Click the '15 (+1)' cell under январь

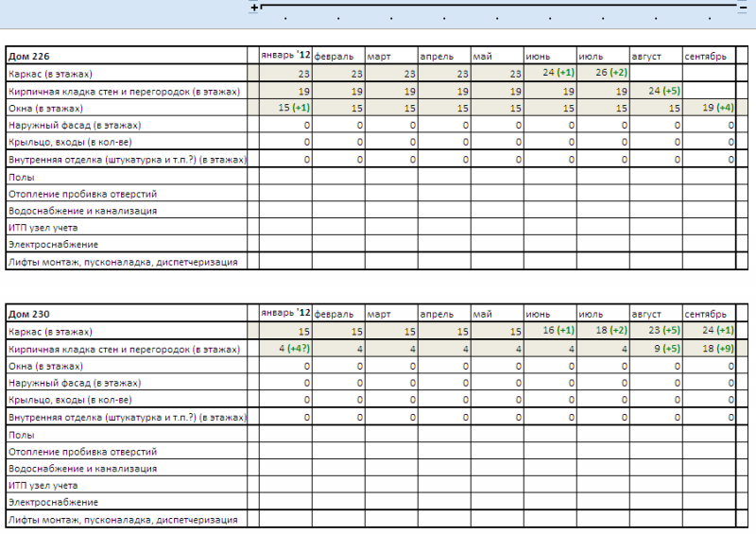(x=285, y=108)
